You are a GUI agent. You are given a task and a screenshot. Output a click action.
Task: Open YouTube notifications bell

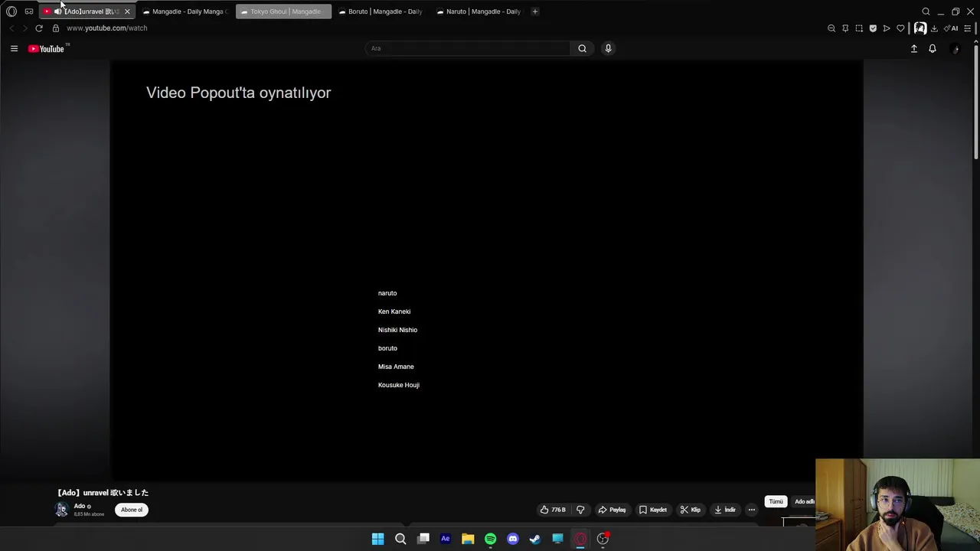point(933,48)
